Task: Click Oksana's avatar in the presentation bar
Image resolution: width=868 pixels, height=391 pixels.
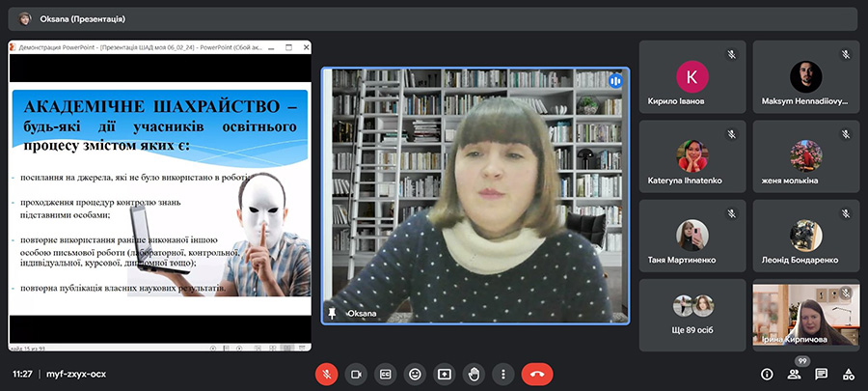Action: click(25, 19)
